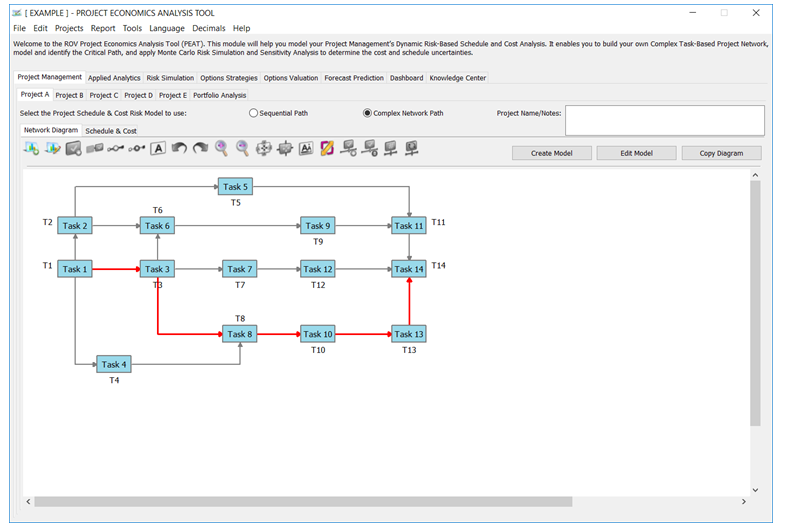
Task: Switch to the Options Strategies tab
Action: [x=229, y=78]
